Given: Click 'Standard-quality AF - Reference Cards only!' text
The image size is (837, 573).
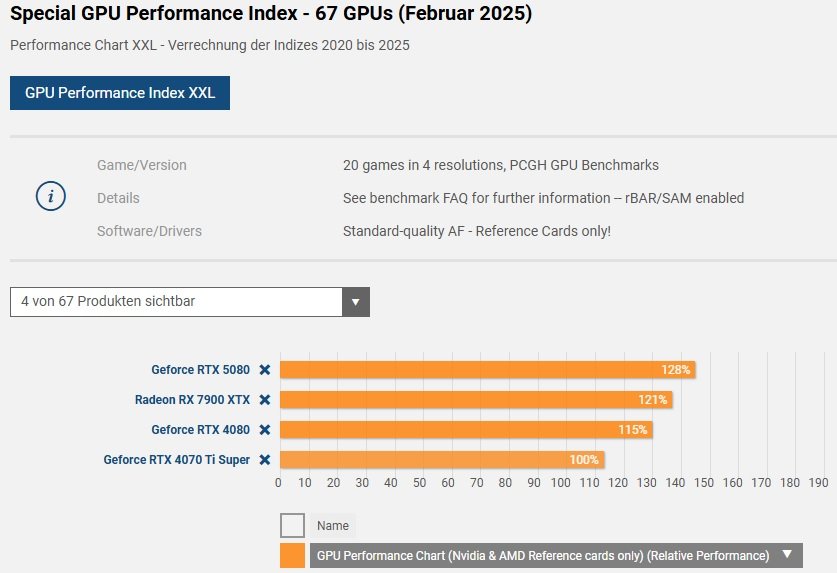Looking at the screenshot, I should tap(477, 231).
